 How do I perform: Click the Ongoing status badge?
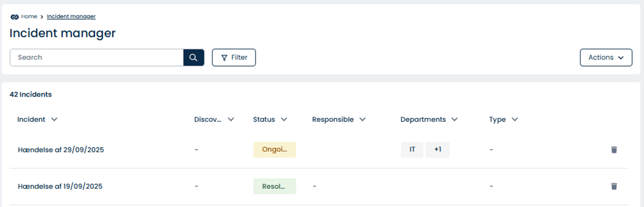pos(274,150)
